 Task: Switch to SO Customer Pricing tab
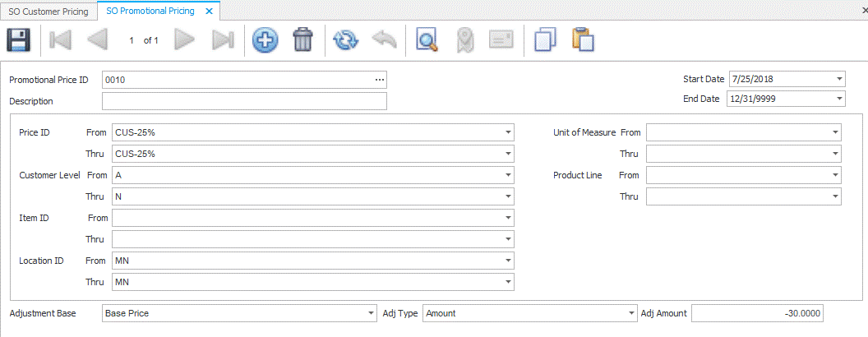click(x=48, y=12)
